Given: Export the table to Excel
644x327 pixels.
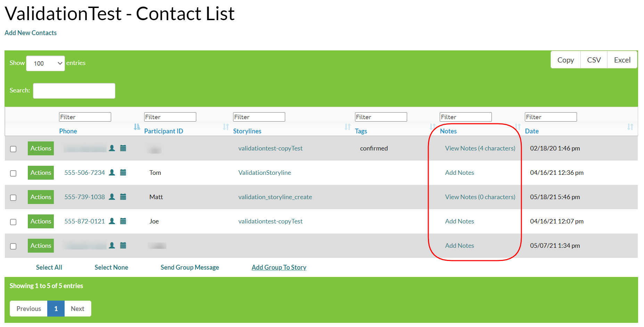Looking at the screenshot, I should pyautogui.click(x=622, y=59).
